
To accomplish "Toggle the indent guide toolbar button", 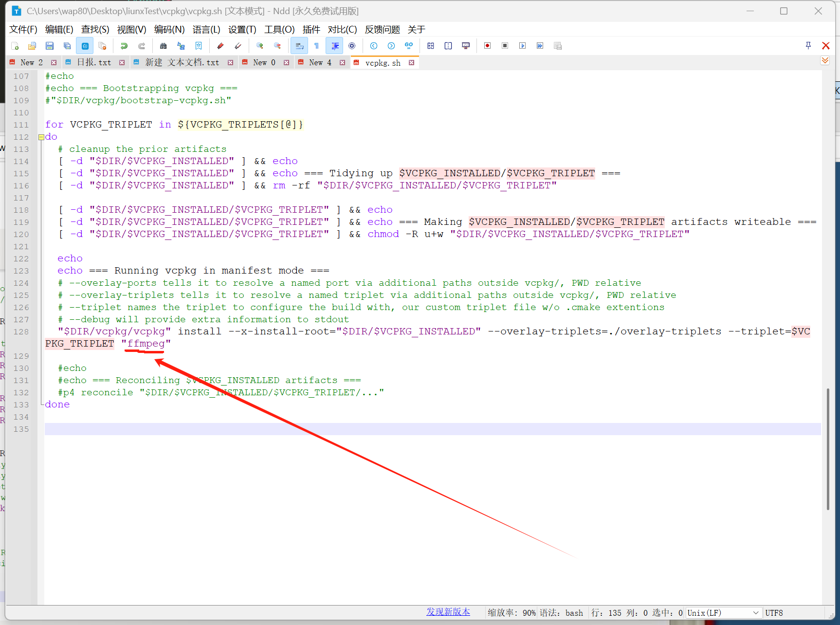I will [x=334, y=46].
